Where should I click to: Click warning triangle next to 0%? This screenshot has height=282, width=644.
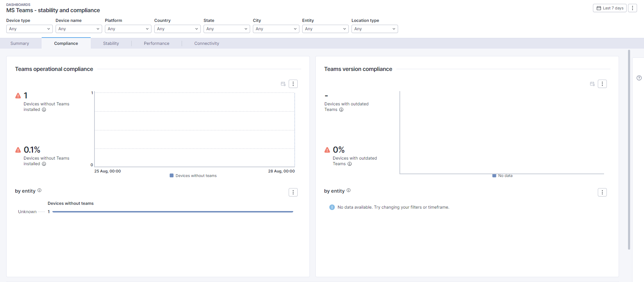tap(327, 150)
